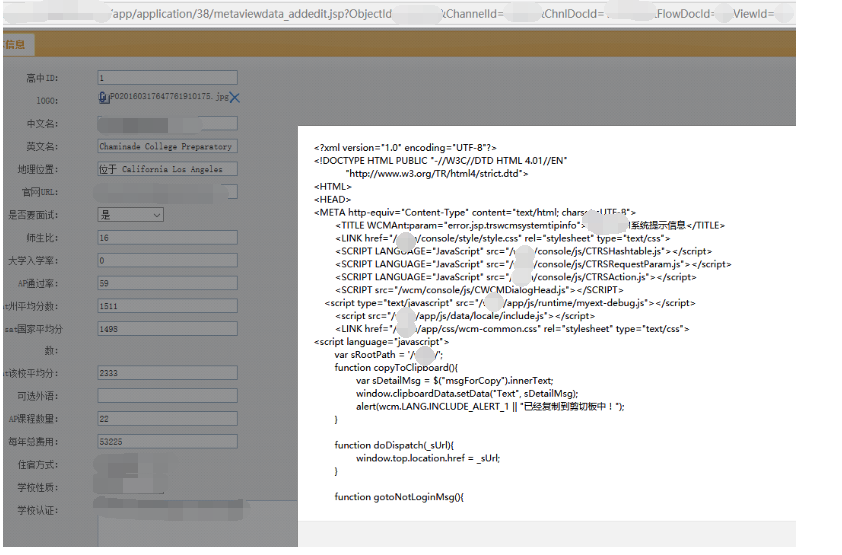Click the '<script language="javascript">' line

pyautogui.click(x=381, y=342)
